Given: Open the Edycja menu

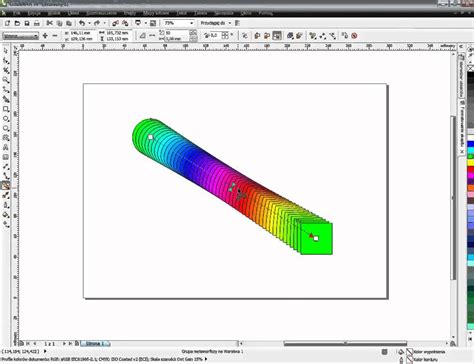Looking at the screenshot, I should 34,13.
